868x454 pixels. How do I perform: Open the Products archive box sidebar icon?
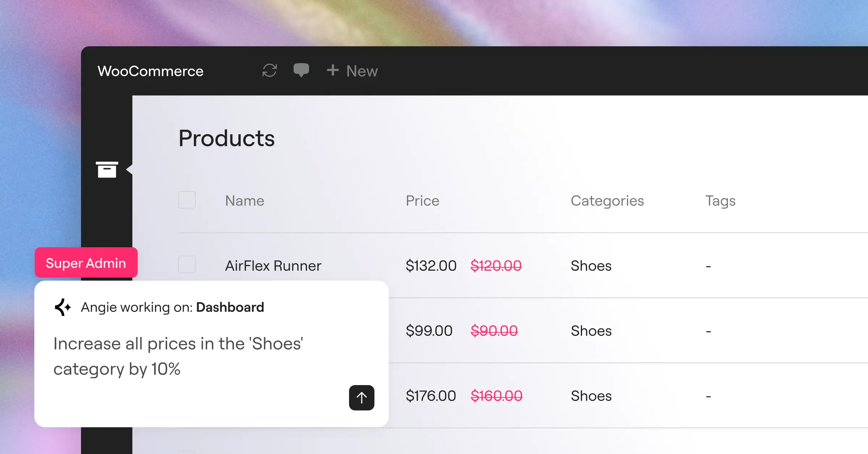click(107, 170)
